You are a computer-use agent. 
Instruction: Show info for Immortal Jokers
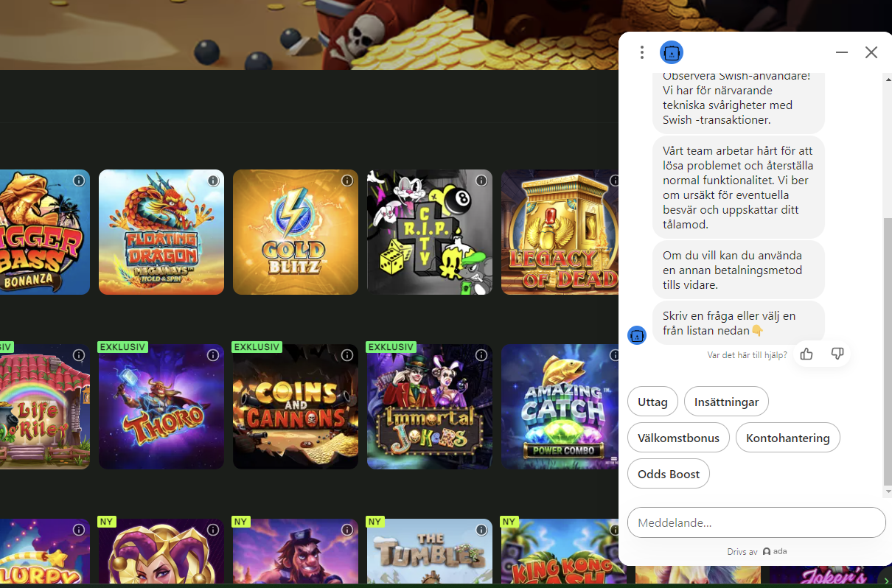click(x=481, y=355)
